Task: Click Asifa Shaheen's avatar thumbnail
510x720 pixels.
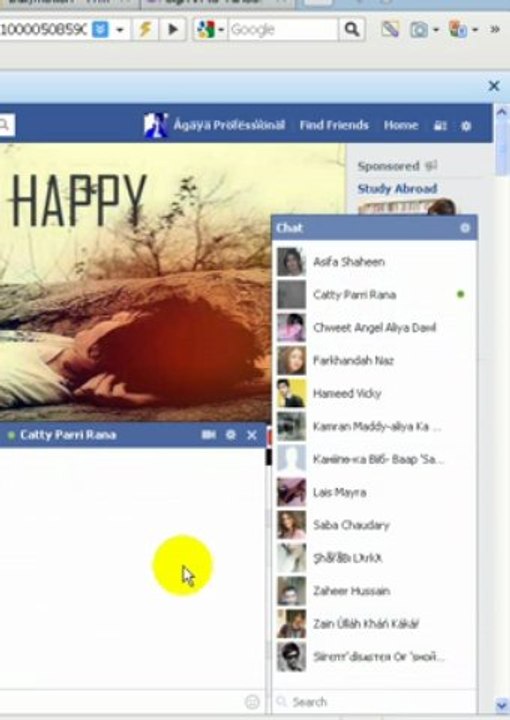Action: (x=291, y=262)
